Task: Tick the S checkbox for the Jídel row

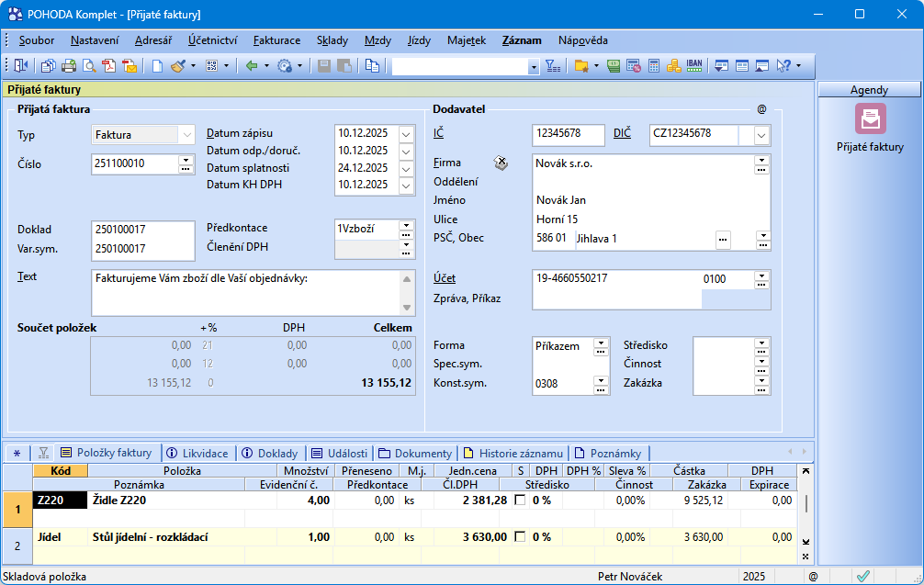Action: 521,536
